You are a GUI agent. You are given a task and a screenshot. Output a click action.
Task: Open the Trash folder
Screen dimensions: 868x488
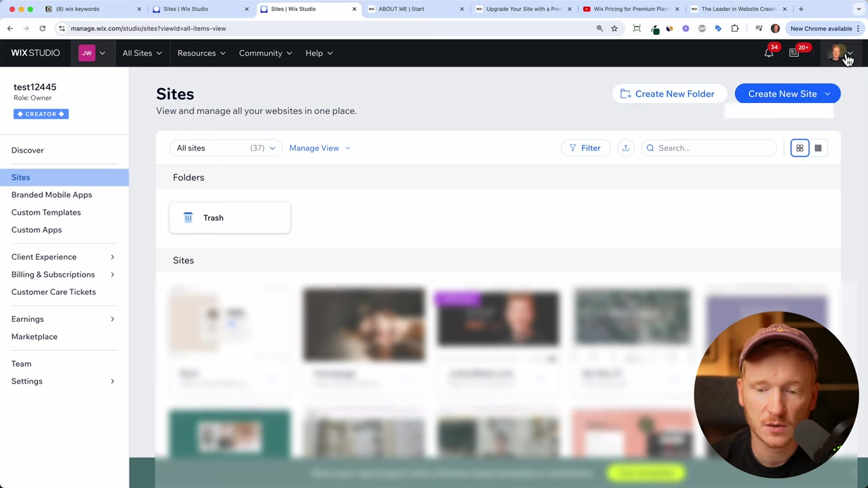230,218
